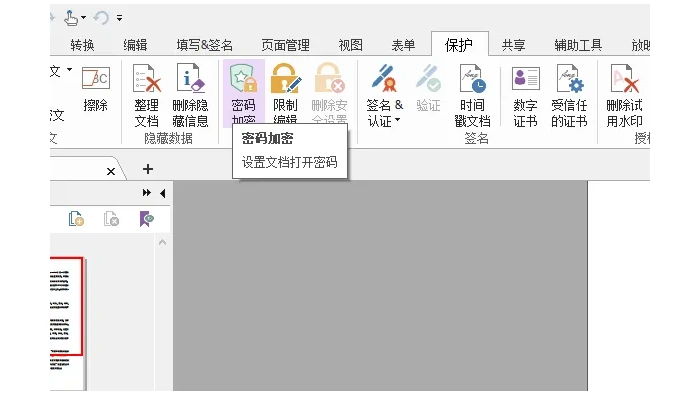
Task: Open dropdown arrow next to 文 text item
Action: (x=69, y=70)
